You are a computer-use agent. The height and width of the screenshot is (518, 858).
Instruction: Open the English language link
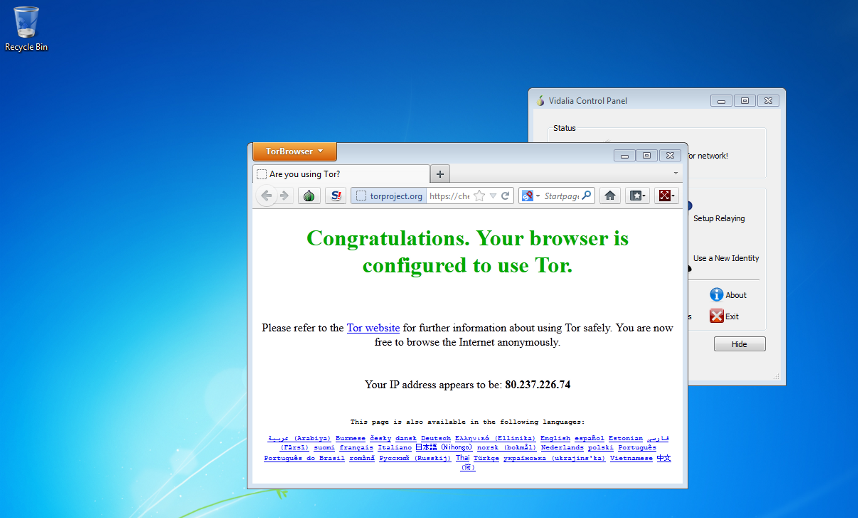555,438
